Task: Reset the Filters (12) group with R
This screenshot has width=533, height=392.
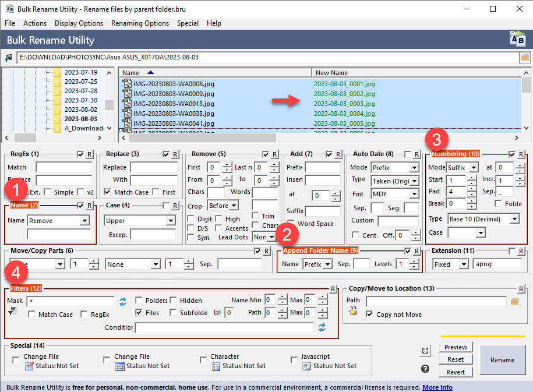Action: click(333, 289)
